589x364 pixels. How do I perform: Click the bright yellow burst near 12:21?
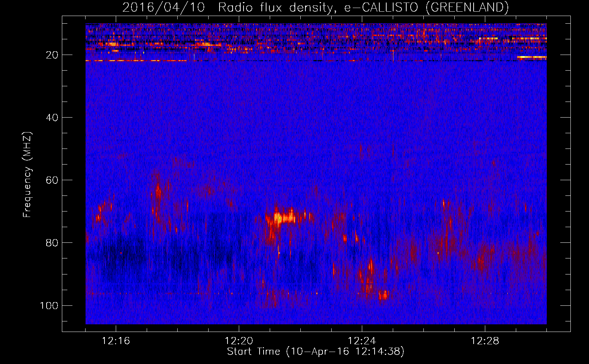click(285, 217)
